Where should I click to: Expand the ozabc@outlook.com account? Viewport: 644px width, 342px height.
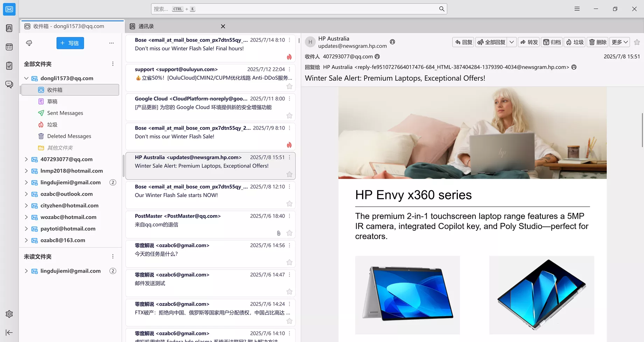(26, 194)
